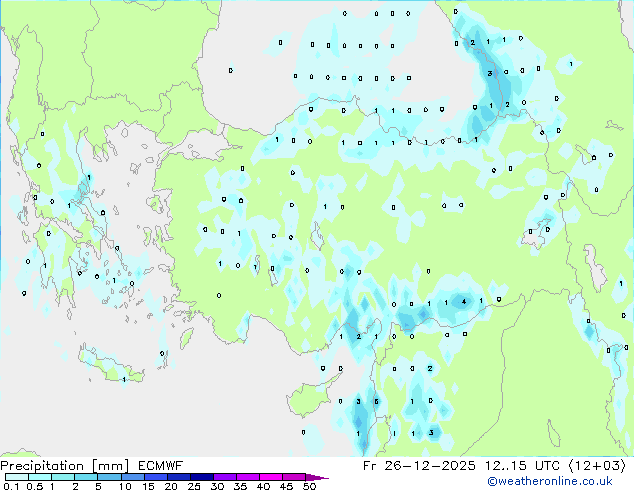Click the 0.1–0.5 mm legend color box

pyautogui.click(x=17, y=477)
